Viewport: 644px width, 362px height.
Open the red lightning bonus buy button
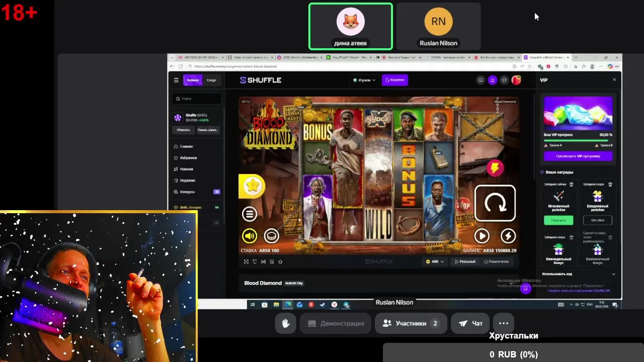[495, 168]
